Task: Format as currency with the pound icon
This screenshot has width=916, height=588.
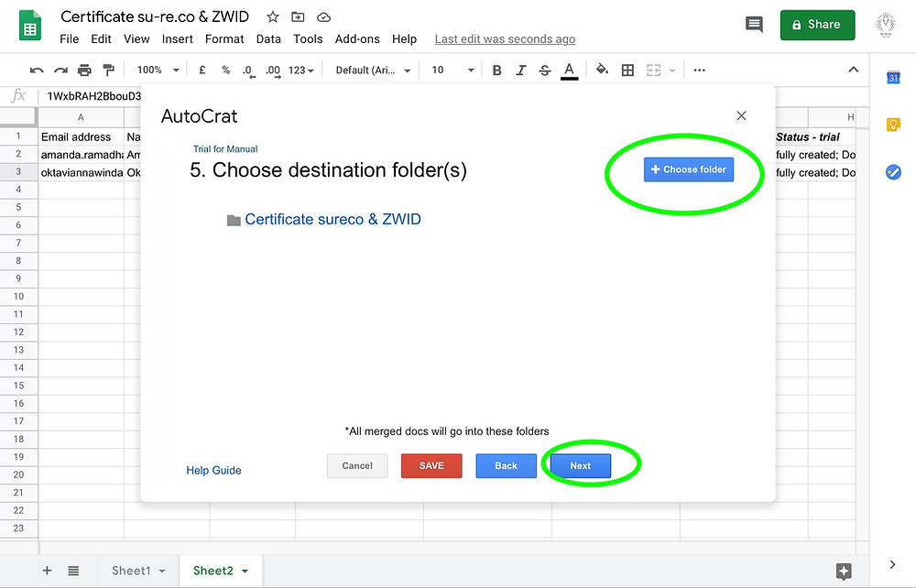Action: tap(202, 71)
